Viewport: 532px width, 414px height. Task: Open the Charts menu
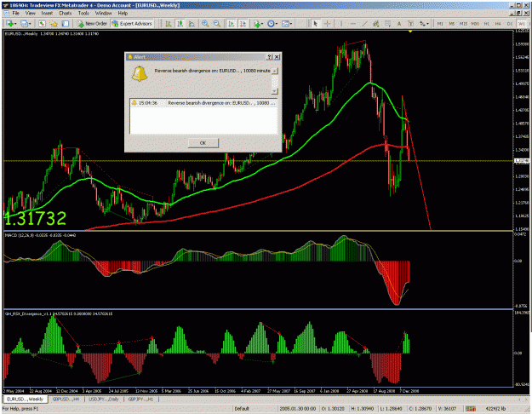point(66,14)
